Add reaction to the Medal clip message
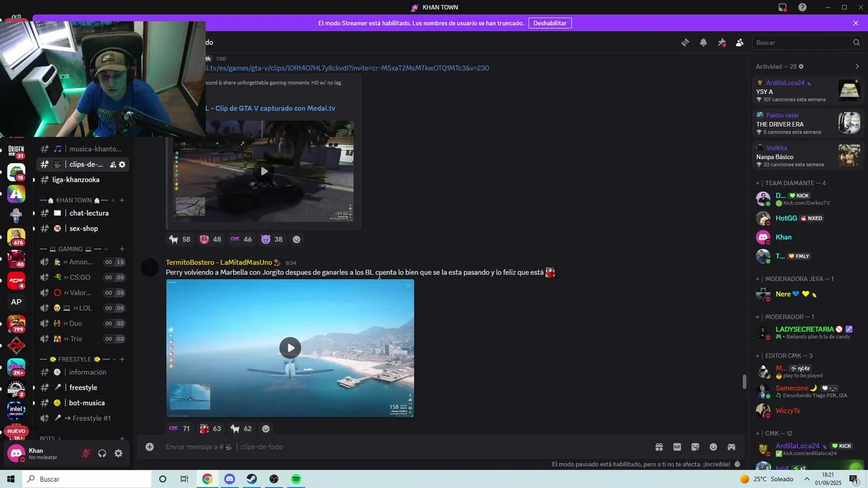 (x=296, y=239)
